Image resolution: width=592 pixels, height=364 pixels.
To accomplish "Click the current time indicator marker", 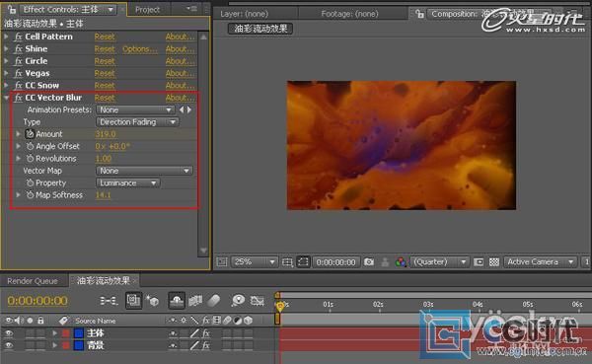I will pos(280,307).
